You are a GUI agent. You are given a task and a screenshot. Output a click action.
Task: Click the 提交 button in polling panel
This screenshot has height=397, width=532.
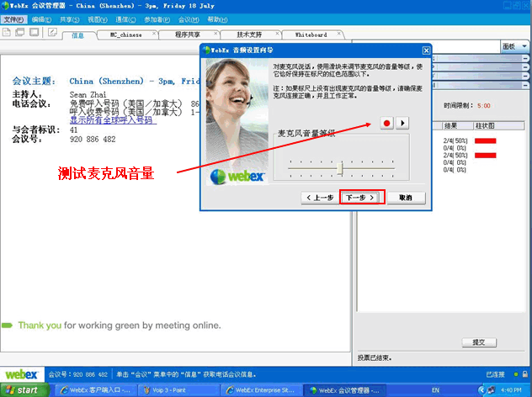(479, 342)
